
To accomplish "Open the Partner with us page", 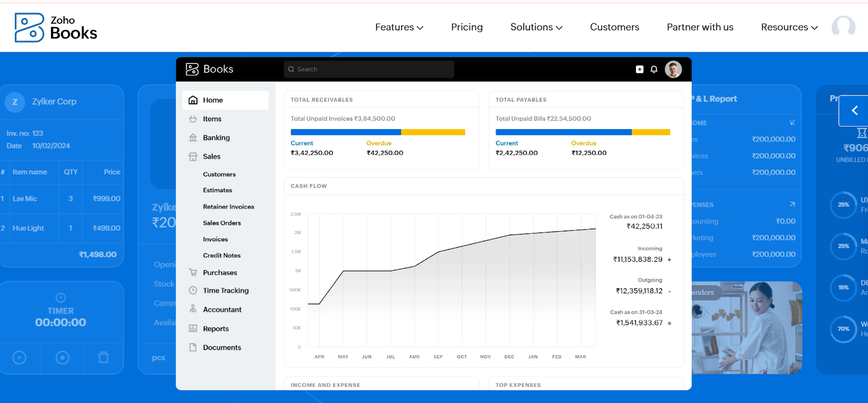I will pos(700,27).
